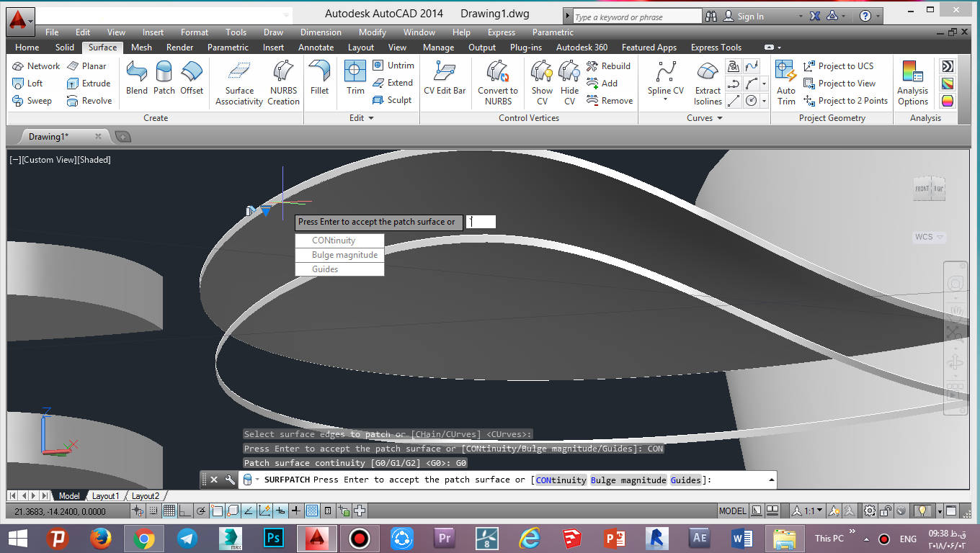Screen dimensions: 980x553
Task: Toggle Ortho Mode in status bar
Action: point(184,511)
